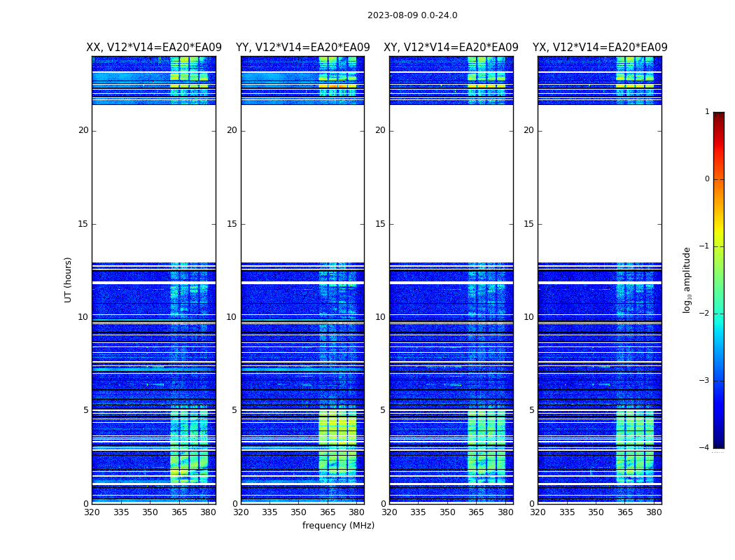The image size is (735, 560).
Task: Click the 10 hour tick on YX panel
Action: coord(528,317)
